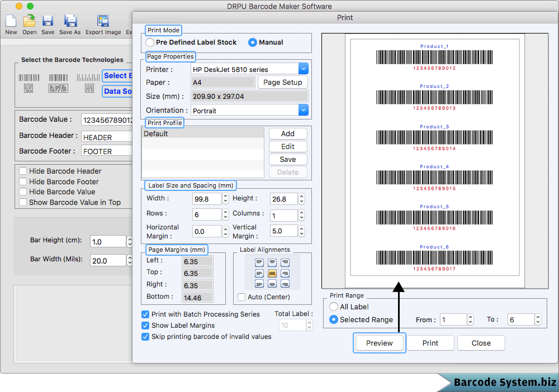Click the Product_6 barcode in preview

(434, 258)
